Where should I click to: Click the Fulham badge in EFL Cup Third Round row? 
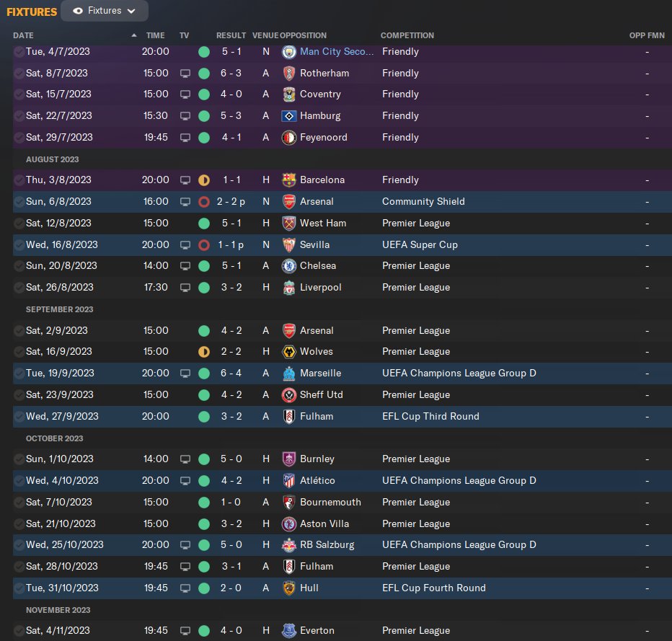pos(289,417)
